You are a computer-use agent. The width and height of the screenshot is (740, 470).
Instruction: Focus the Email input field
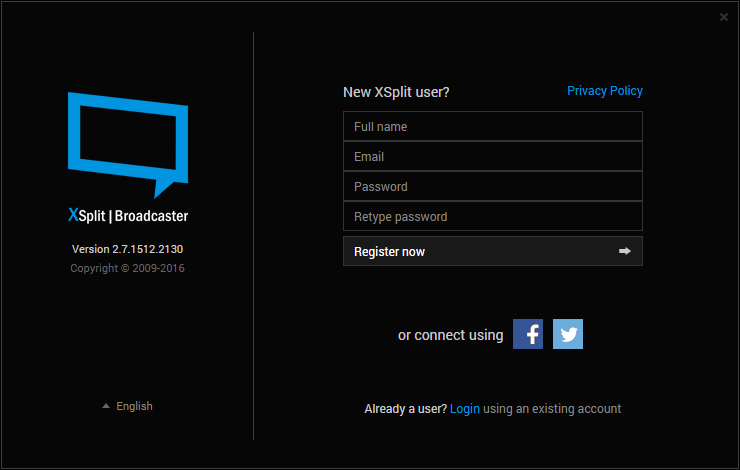493,156
